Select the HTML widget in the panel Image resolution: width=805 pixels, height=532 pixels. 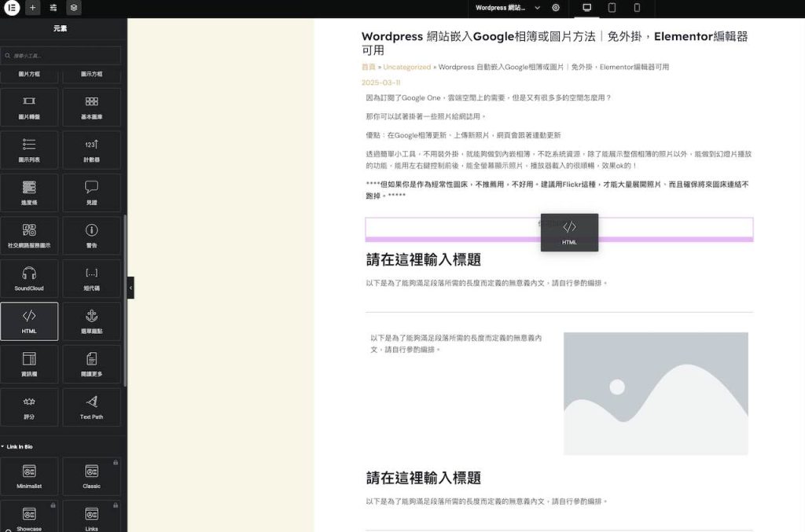pyautogui.click(x=29, y=321)
